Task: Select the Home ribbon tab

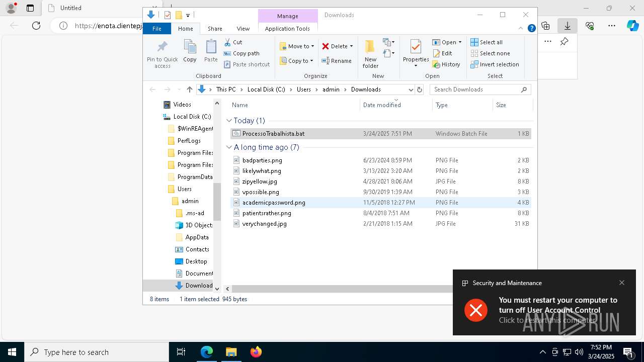Action: pos(185,29)
